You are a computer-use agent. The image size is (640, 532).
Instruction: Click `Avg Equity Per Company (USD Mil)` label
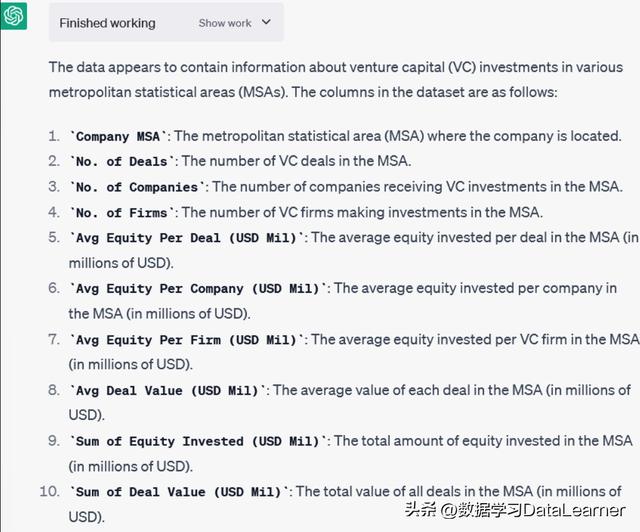point(199,288)
